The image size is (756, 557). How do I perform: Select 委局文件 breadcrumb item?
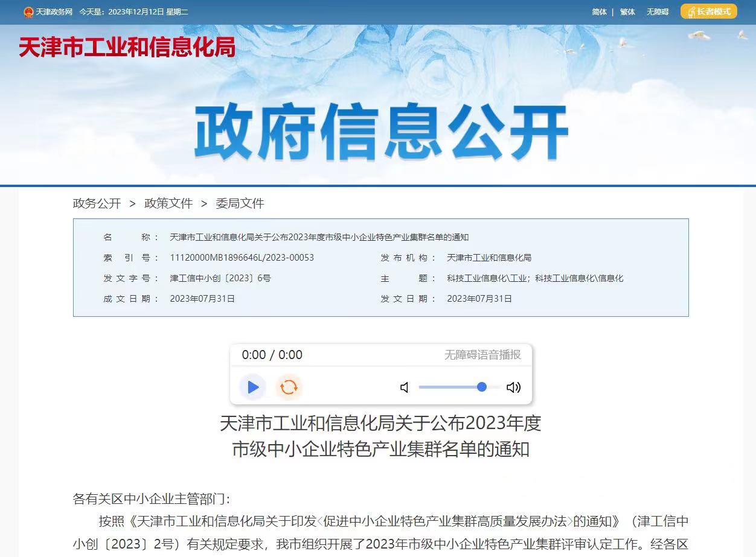coord(240,203)
